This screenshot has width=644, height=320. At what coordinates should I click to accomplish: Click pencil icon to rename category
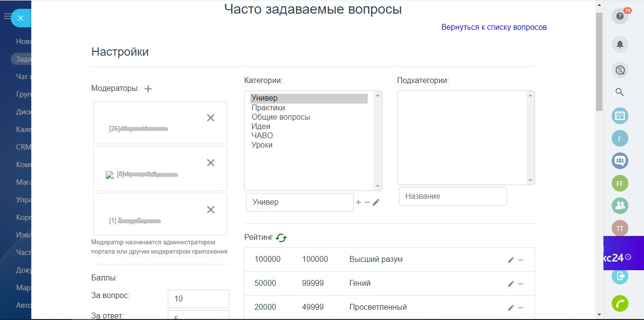point(376,202)
